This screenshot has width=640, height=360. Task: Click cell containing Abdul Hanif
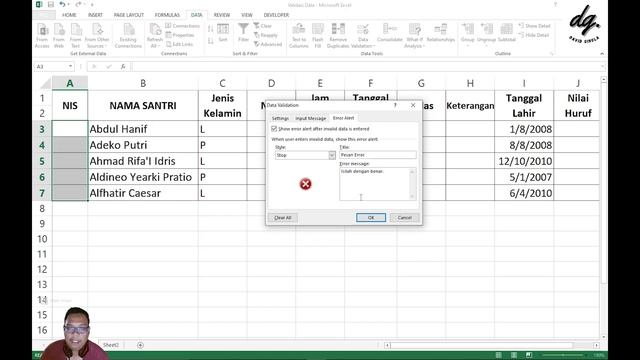143,129
